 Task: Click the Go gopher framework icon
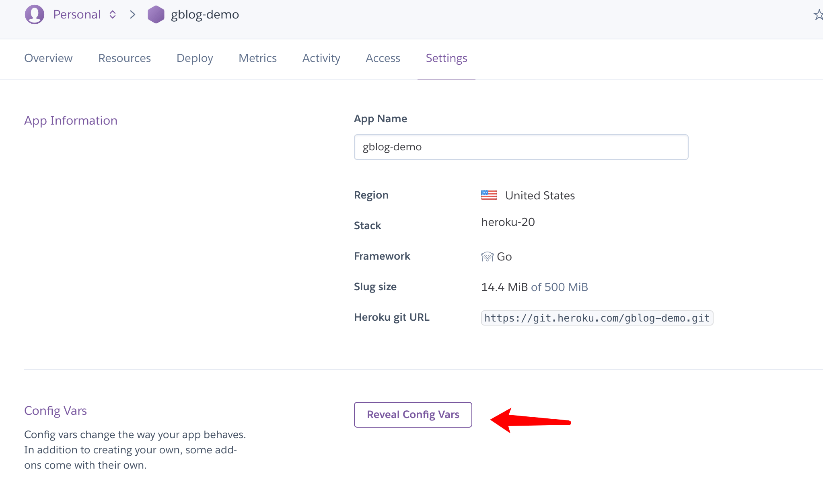(x=487, y=256)
